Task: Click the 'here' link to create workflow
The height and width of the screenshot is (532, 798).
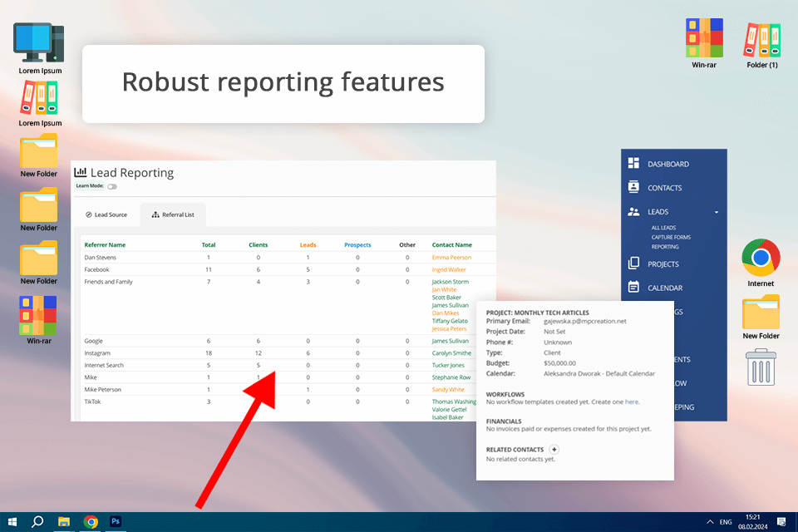Action: (633, 401)
